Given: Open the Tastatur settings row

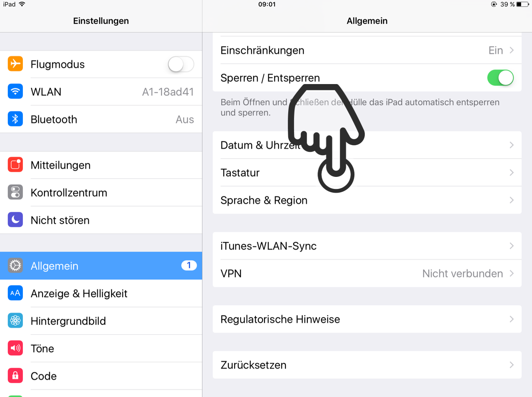Looking at the screenshot, I should coord(367,173).
